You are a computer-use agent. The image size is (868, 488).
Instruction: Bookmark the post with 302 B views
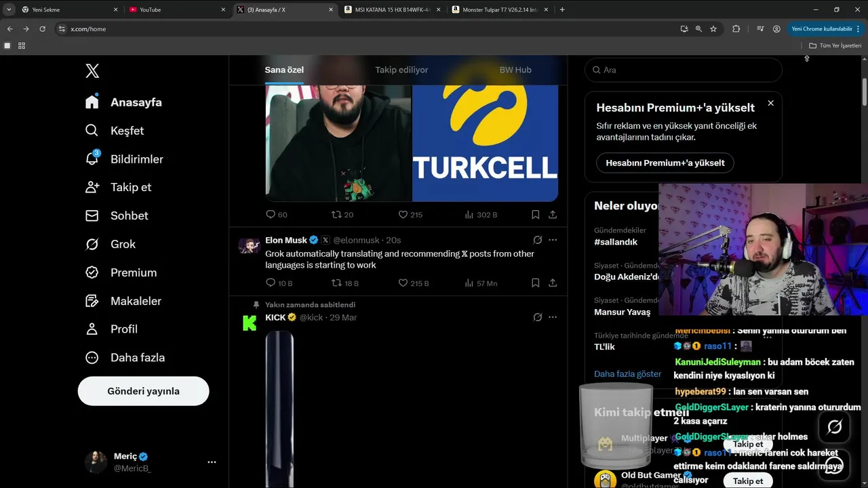(535, 214)
